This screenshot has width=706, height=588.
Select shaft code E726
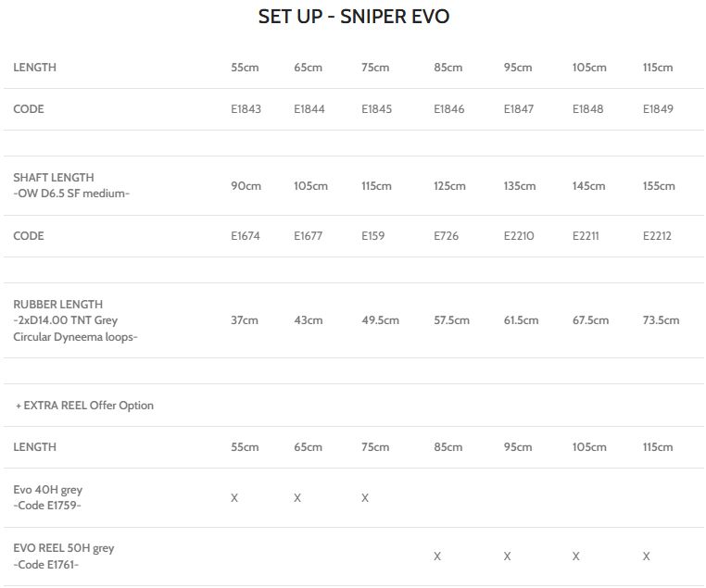446,236
